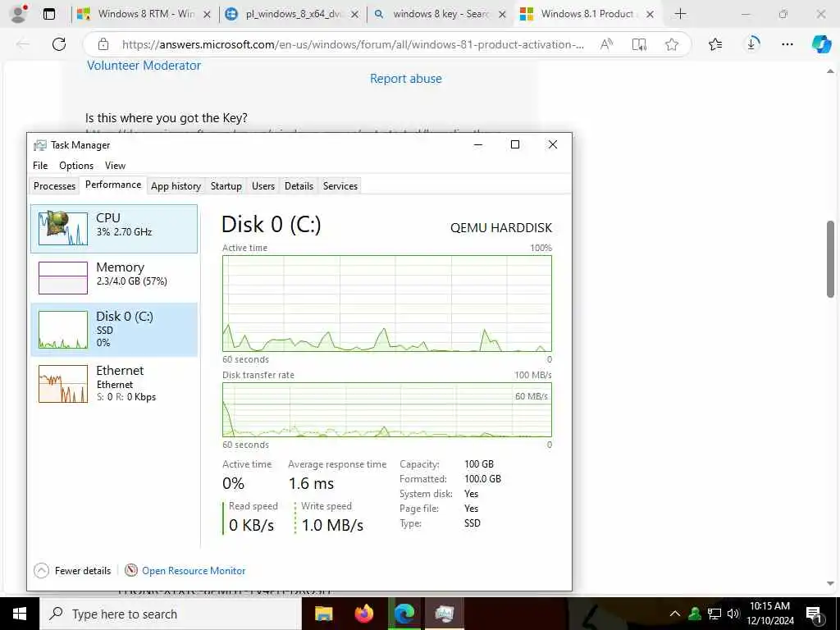Open File Explorer from the taskbar
Screen dimensions: 840x630
(323, 614)
